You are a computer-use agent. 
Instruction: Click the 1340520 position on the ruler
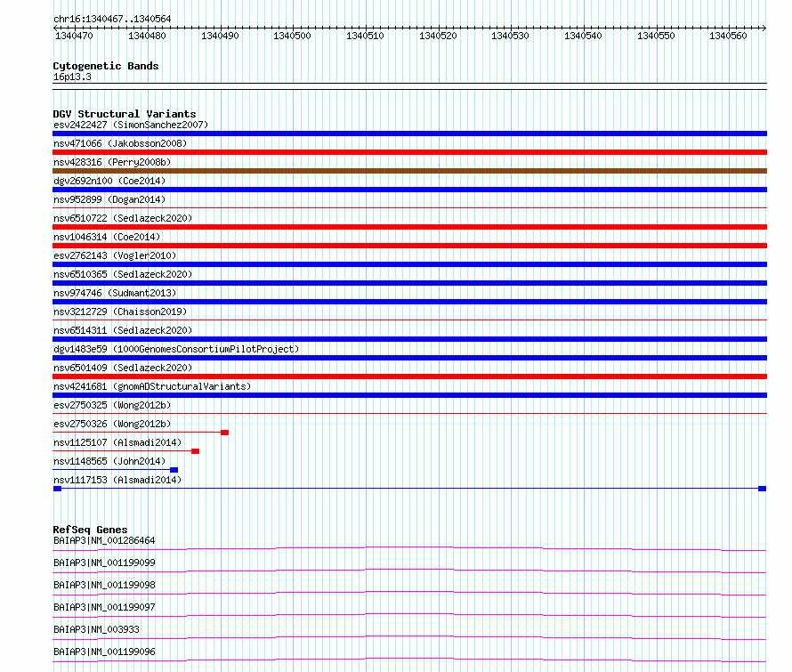[x=438, y=36]
